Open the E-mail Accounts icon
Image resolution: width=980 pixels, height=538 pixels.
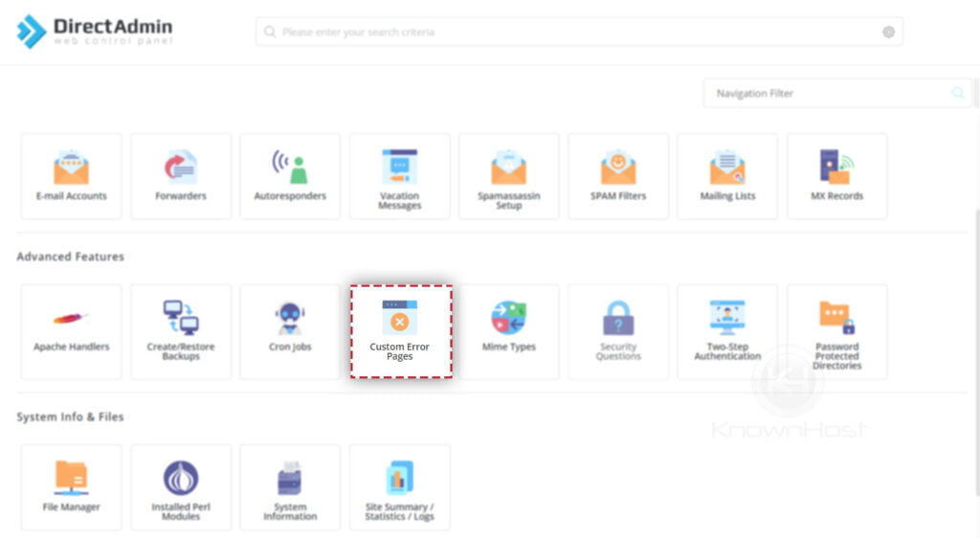pos(71,175)
